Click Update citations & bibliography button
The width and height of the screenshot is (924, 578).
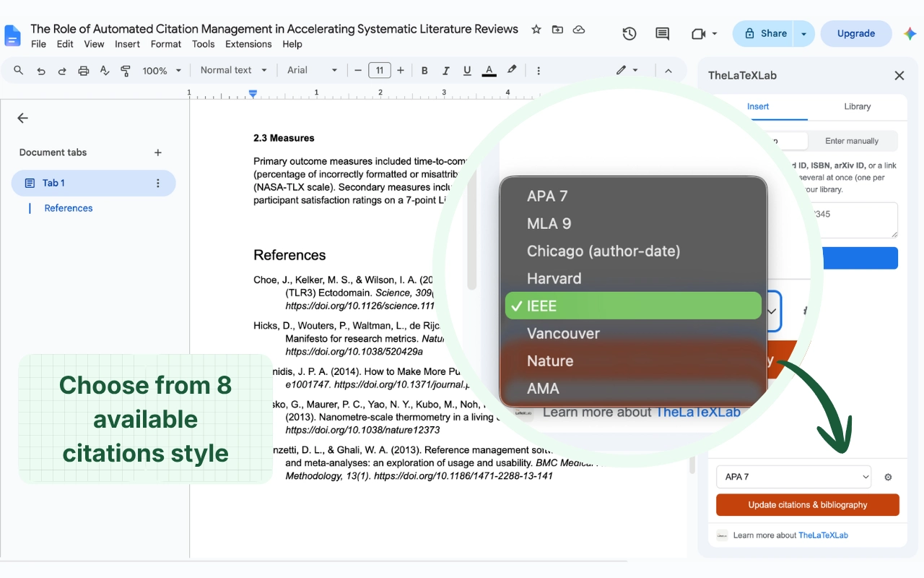808,505
